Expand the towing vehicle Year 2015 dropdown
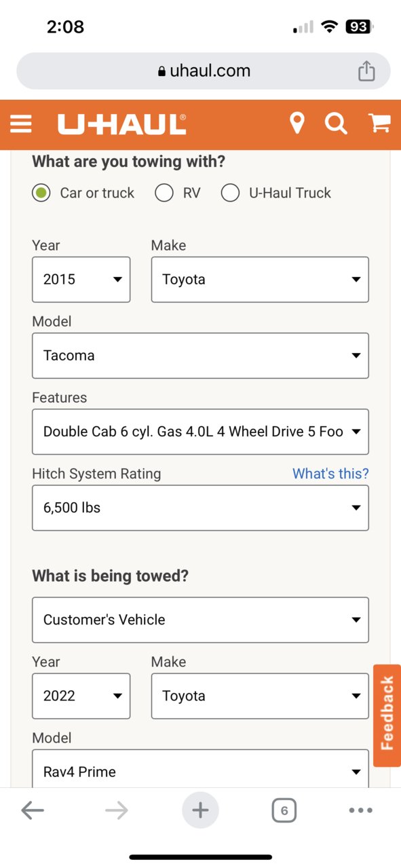401x868 pixels. click(81, 280)
